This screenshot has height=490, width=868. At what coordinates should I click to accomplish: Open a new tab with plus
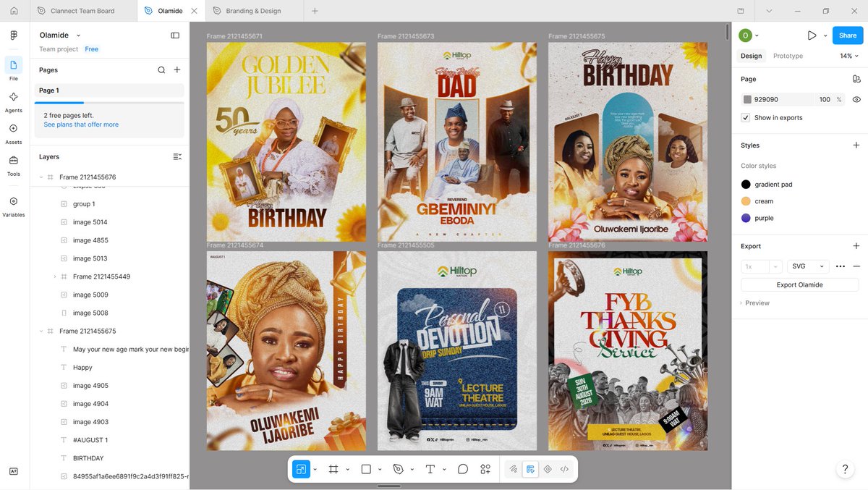pyautogui.click(x=315, y=11)
